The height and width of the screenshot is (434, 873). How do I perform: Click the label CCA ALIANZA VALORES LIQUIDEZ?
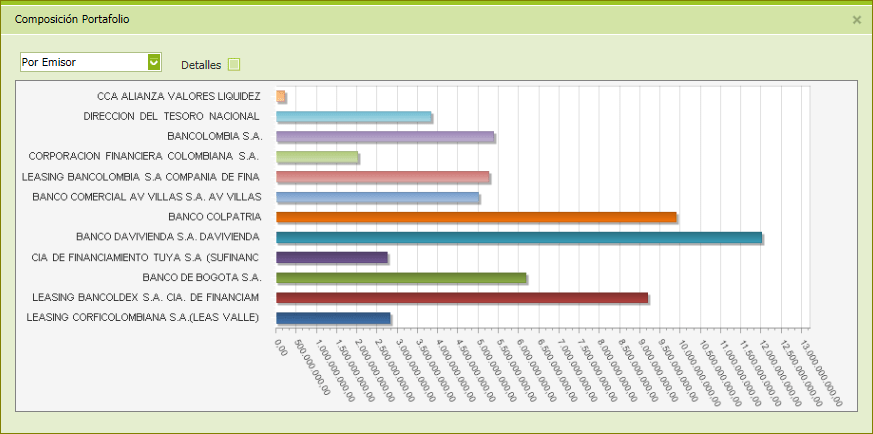click(x=178, y=96)
